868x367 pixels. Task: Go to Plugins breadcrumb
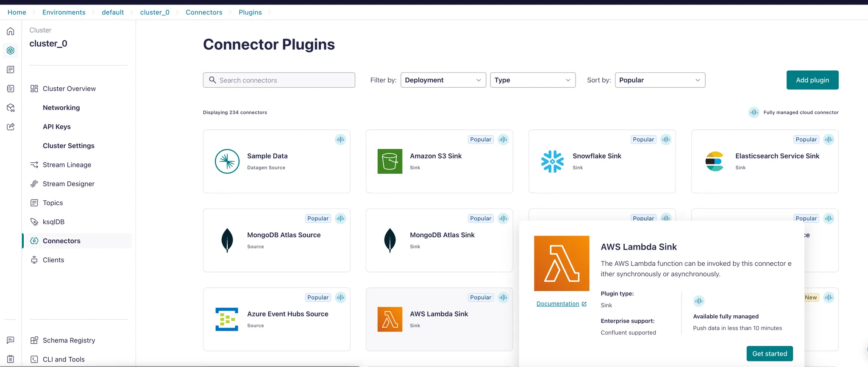point(250,12)
